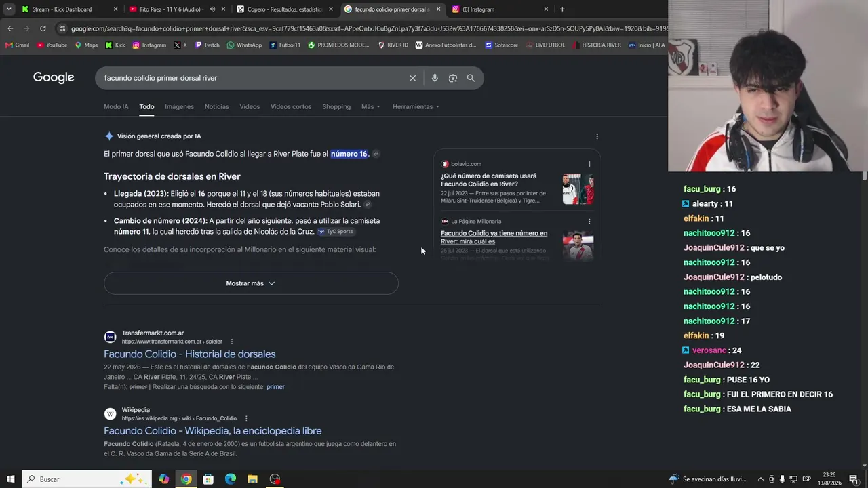The width and height of the screenshot is (868, 488).
Task: Open the Microsoft Store taskbar icon
Action: (208, 479)
